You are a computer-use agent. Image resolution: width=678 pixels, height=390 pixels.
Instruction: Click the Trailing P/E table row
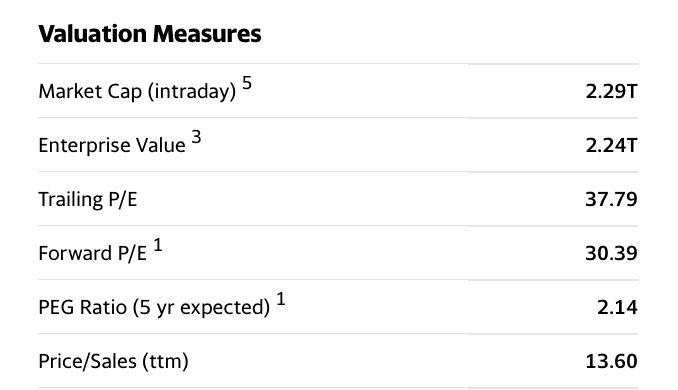coord(338,199)
